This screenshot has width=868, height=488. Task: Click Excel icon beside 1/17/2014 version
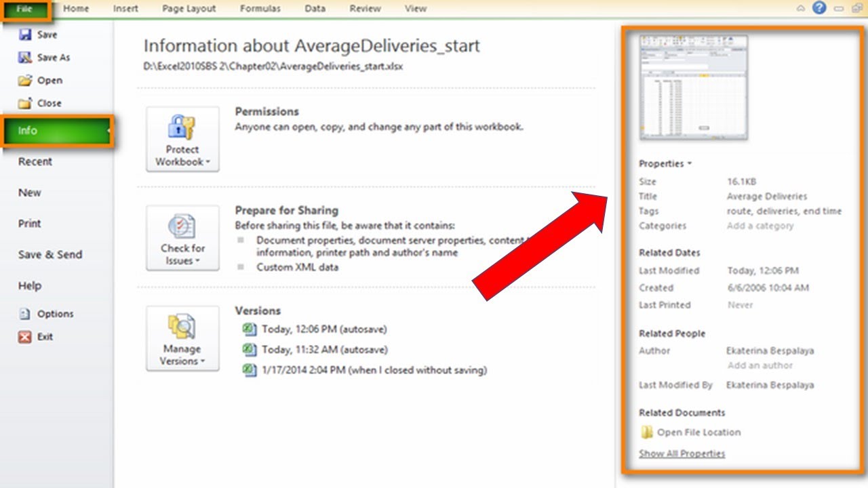pyautogui.click(x=250, y=370)
